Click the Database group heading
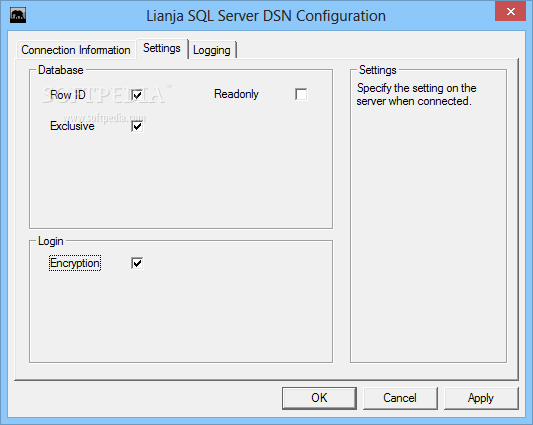This screenshot has width=533, height=425. pos(61,70)
